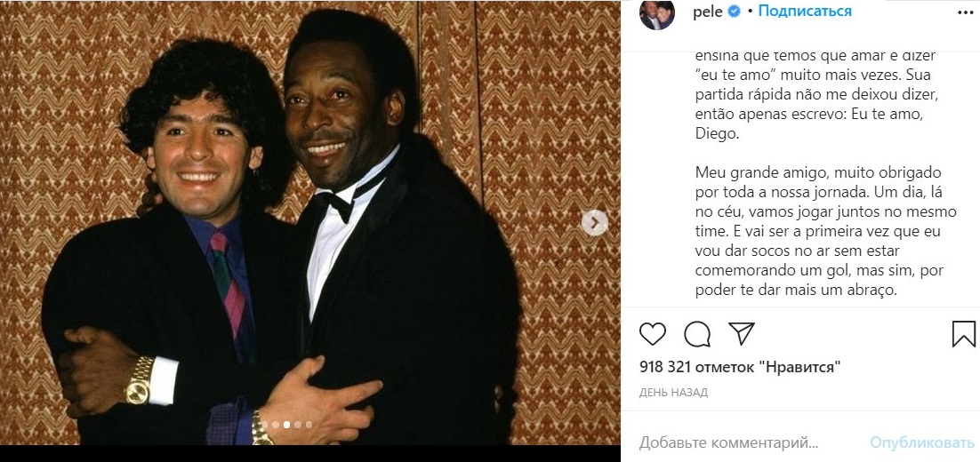The image size is (980, 462).
Task: Follow pele with the Подписаться button
Action: [x=805, y=12]
